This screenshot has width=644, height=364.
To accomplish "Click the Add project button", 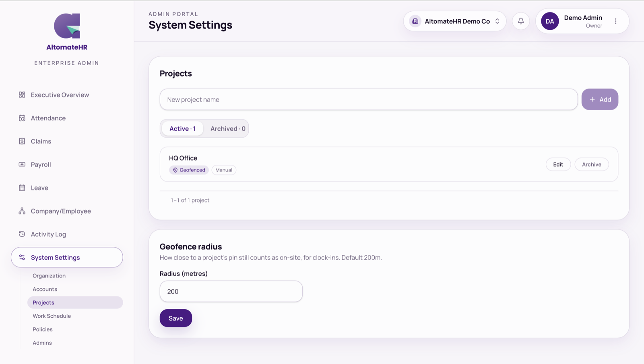I will [x=600, y=99].
